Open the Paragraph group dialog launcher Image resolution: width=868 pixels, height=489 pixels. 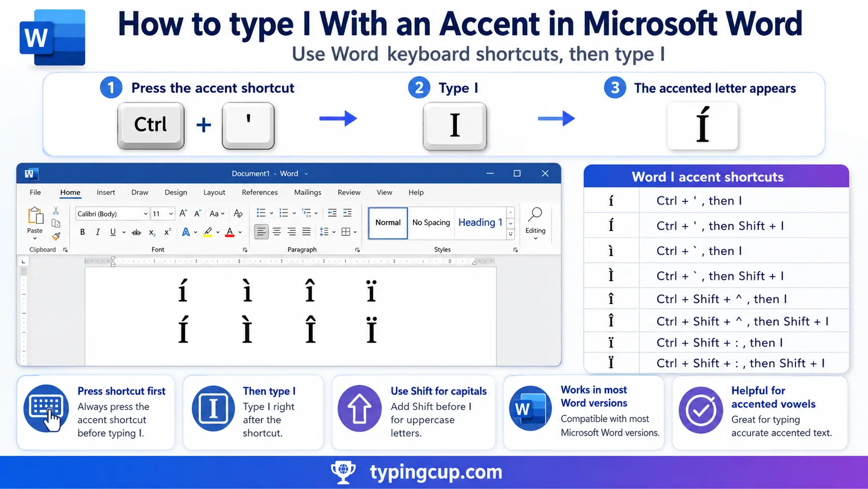(x=357, y=250)
